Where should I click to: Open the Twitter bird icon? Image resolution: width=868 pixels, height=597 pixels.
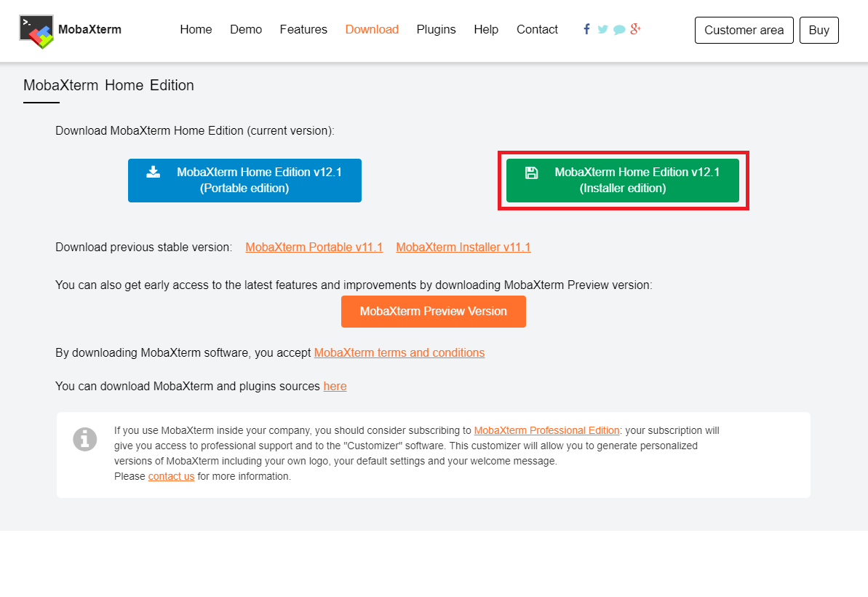[x=603, y=29]
